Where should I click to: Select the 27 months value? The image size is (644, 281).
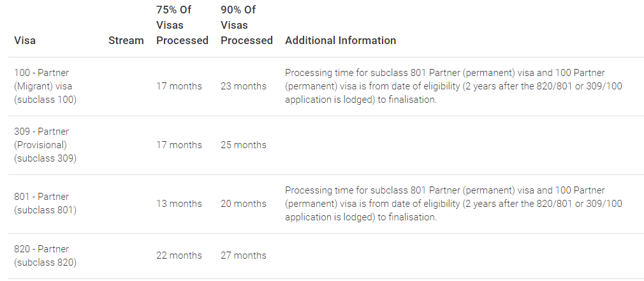tap(243, 255)
